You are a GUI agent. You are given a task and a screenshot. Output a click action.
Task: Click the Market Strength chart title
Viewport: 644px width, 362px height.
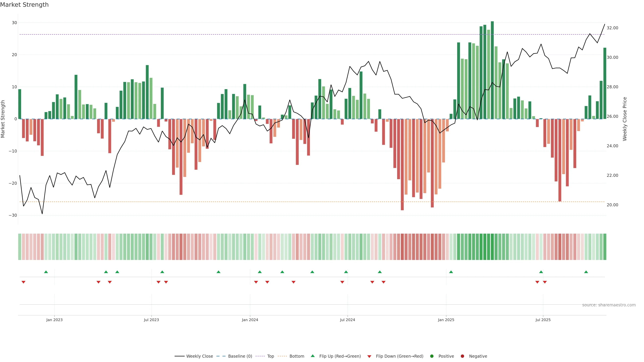click(x=24, y=5)
